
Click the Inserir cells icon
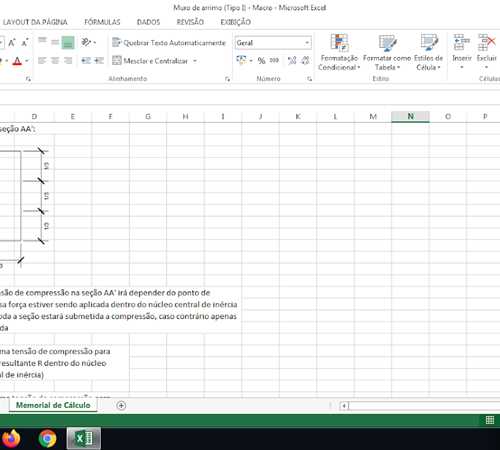(x=462, y=42)
